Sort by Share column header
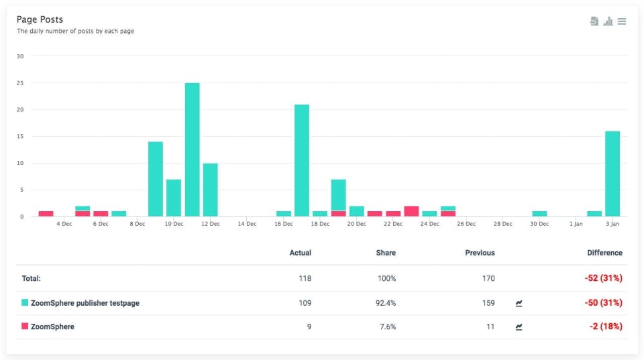644x360 pixels. coord(386,253)
